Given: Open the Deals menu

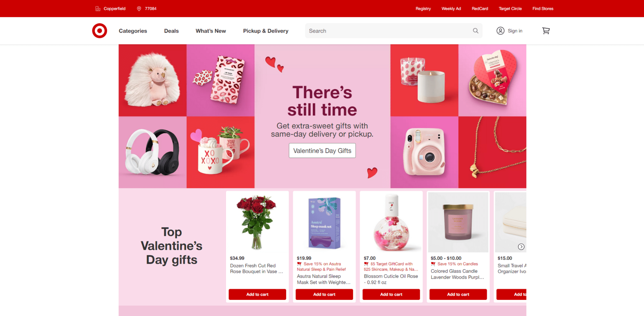Looking at the screenshot, I should [x=171, y=31].
